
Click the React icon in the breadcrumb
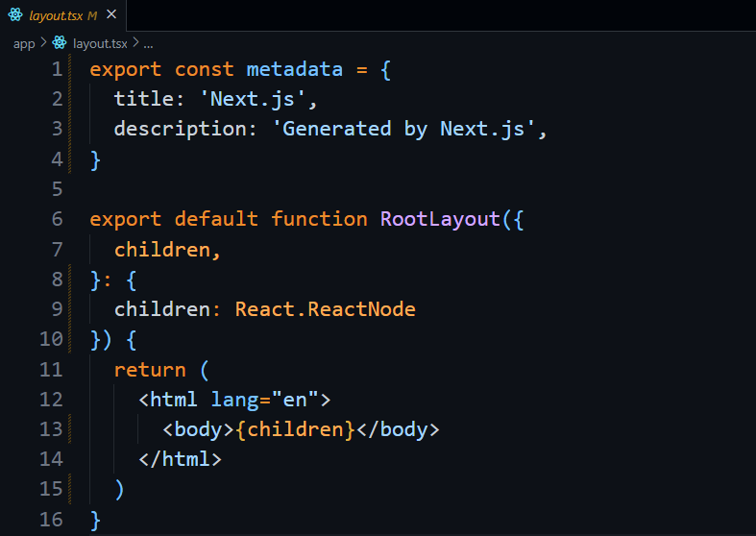click(x=60, y=43)
